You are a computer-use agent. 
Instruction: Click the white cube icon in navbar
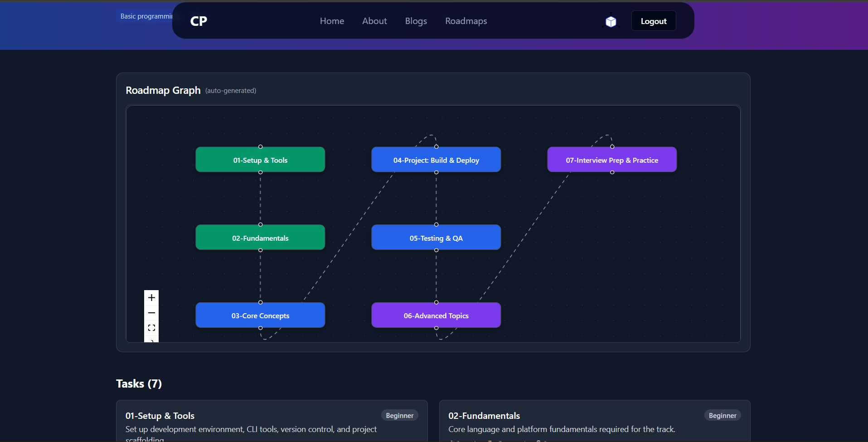(x=611, y=21)
